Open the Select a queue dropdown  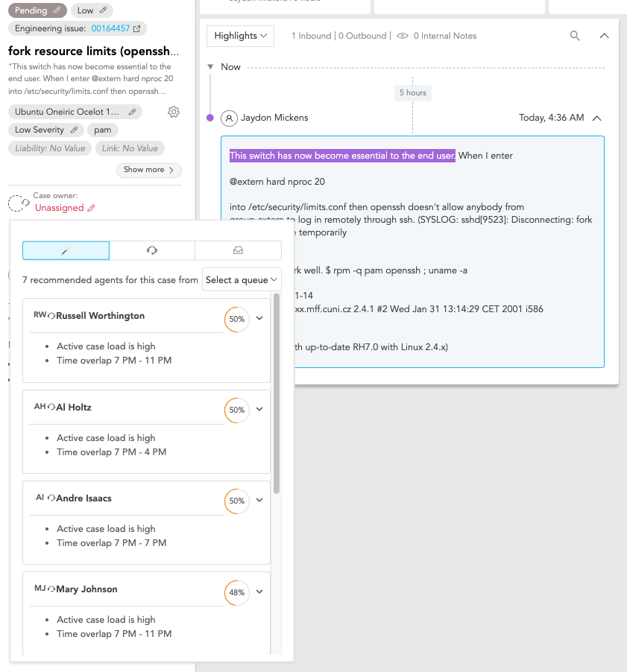pos(242,280)
